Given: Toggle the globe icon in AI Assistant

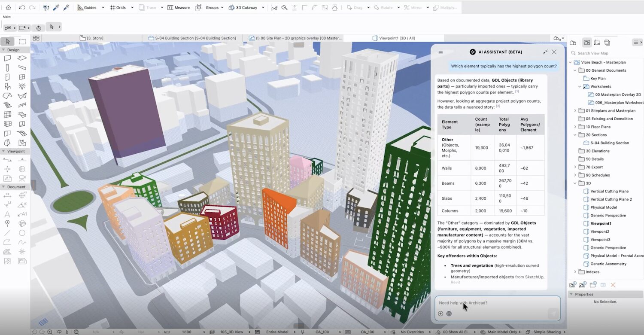Looking at the screenshot, I should [x=449, y=314].
